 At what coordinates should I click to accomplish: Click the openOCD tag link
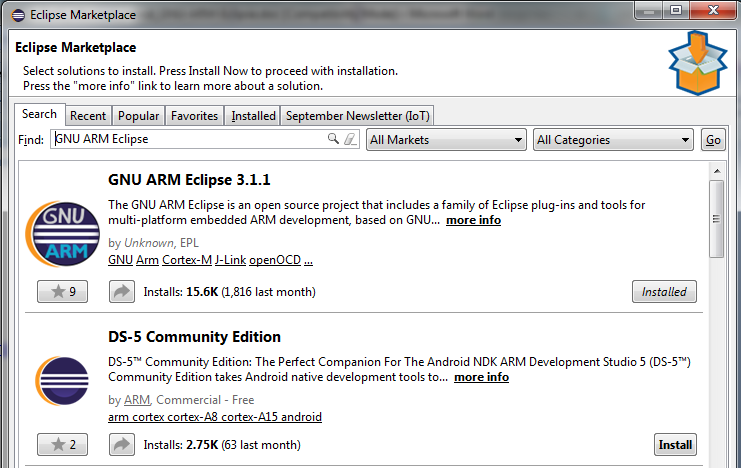coord(275,260)
